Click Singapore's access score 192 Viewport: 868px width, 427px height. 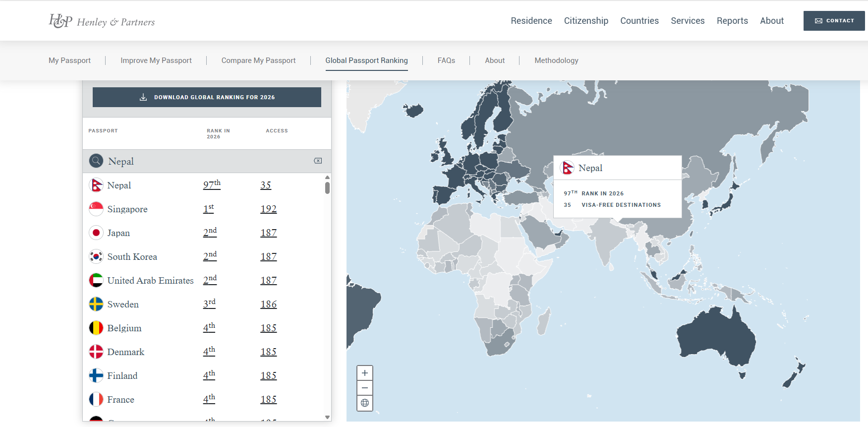[x=269, y=209]
